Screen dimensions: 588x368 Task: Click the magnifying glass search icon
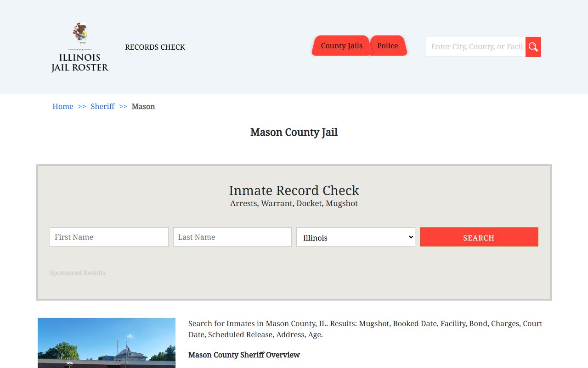[x=533, y=47]
